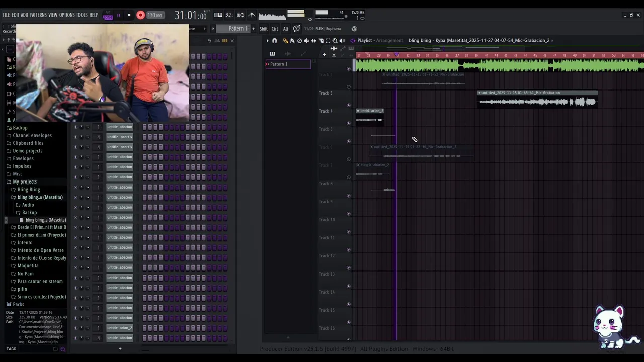644x362 pixels.
Task: Click the Playlist playhead position marker
Action: pyautogui.click(x=396, y=54)
